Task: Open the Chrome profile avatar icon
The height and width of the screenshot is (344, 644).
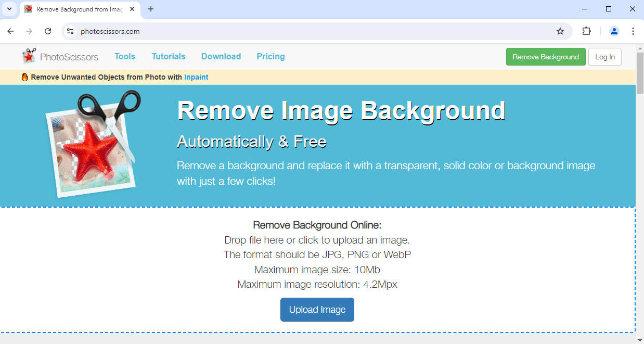Action: click(614, 31)
